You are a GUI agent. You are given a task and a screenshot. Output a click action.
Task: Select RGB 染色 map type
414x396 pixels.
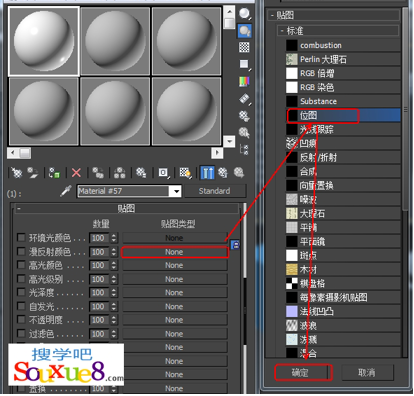pos(343,87)
